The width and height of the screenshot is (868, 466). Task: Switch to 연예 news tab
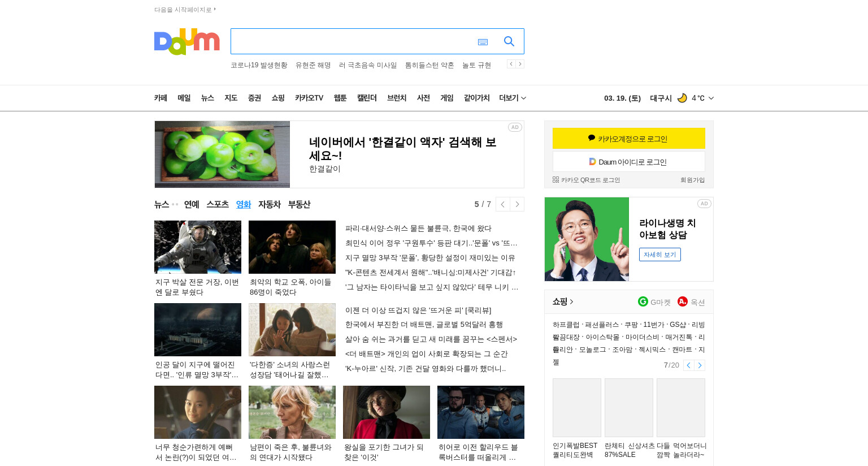coord(192,204)
